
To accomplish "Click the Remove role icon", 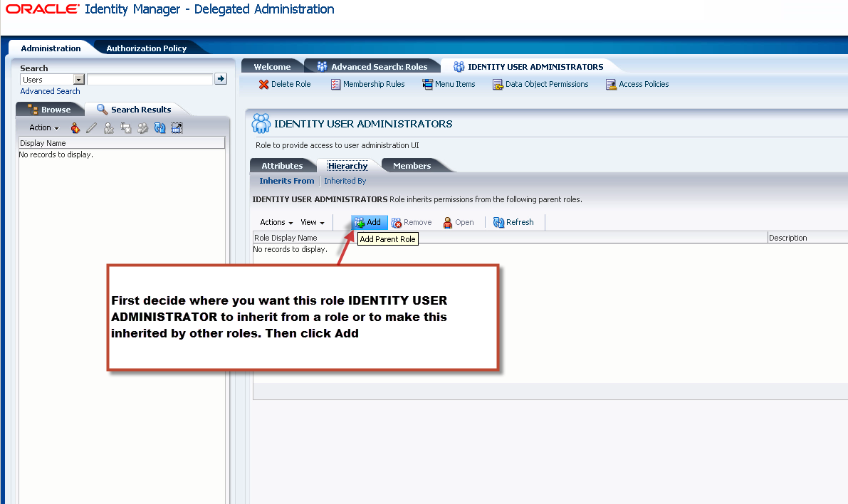I will [397, 222].
